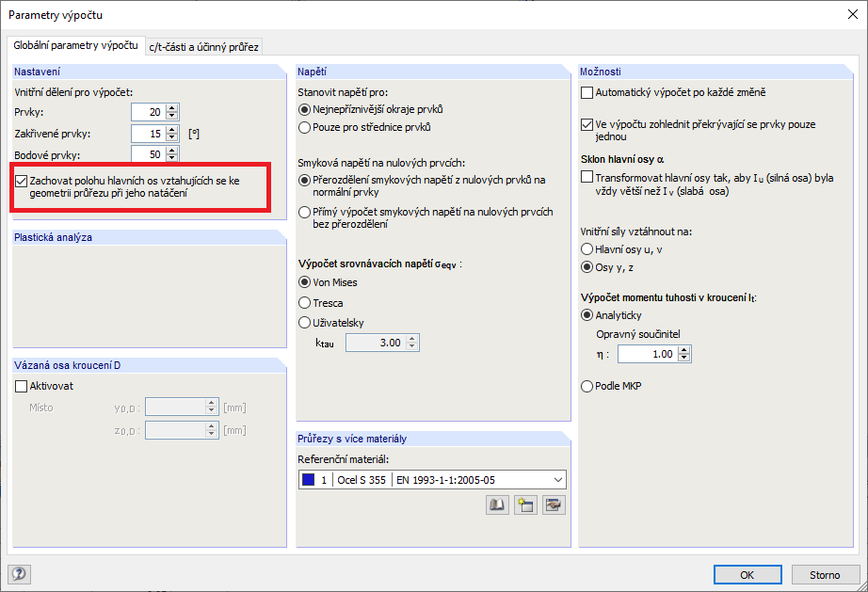Screen dimensions: 868x592
Task: Open the material library book icon
Action: point(497,504)
